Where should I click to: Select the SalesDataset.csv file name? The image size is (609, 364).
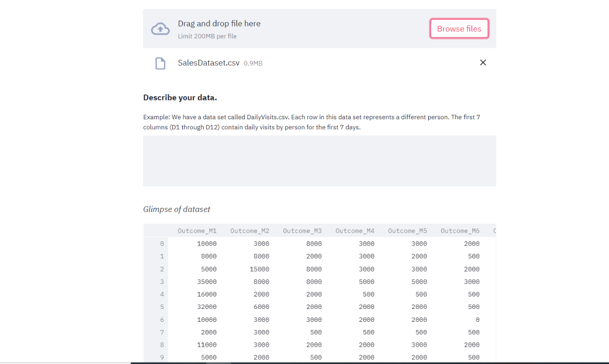tap(209, 63)
